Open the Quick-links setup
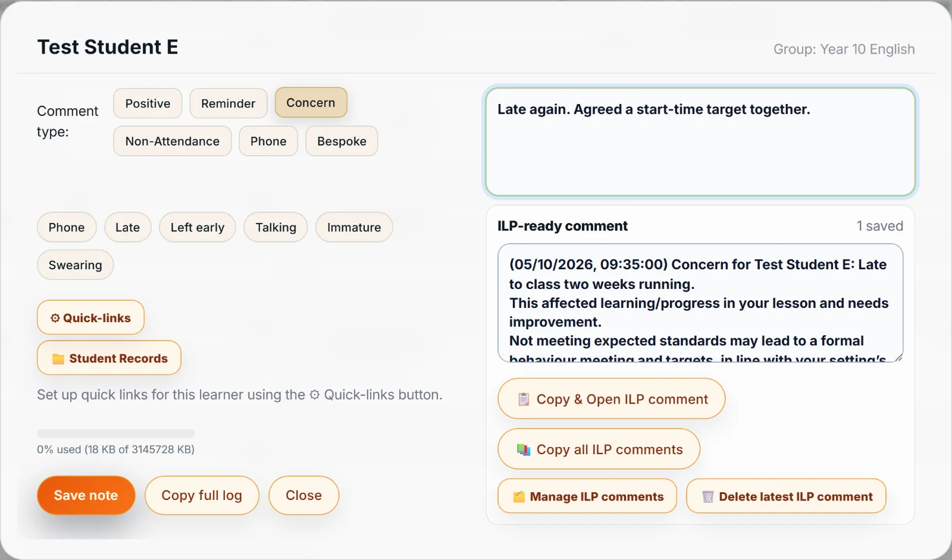Screen dimensions: 952x560 (x=90, y=317)
